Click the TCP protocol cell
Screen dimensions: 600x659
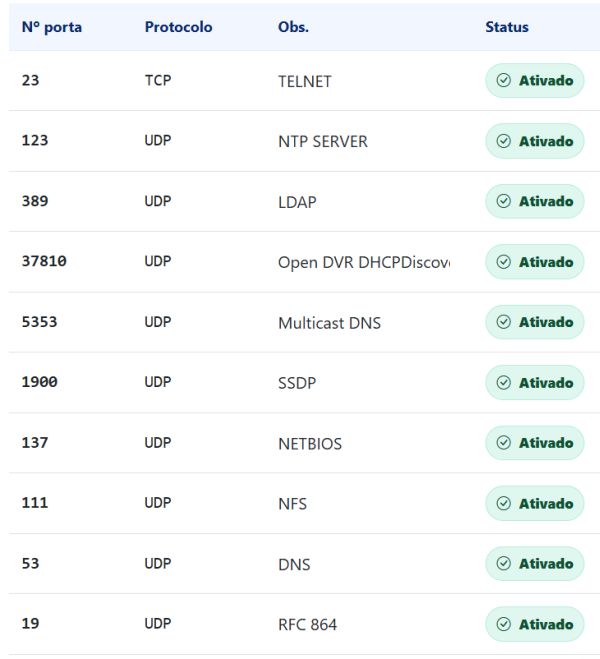click(x=157, y=81)
